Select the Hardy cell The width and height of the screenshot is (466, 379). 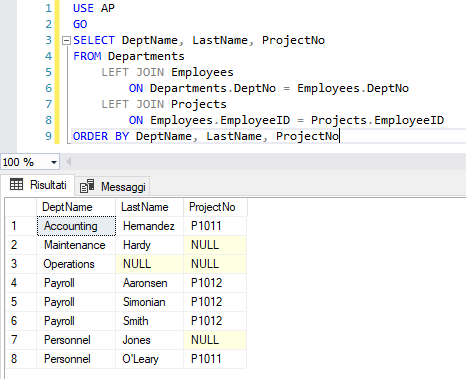tap(149, 245)
